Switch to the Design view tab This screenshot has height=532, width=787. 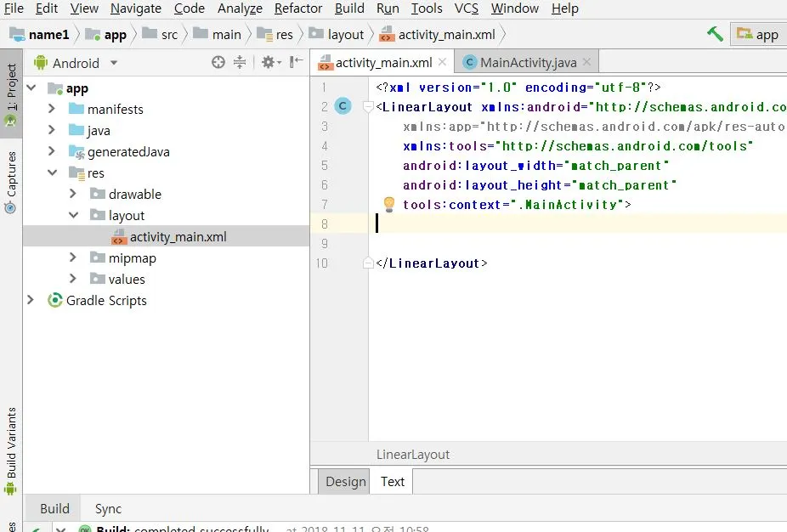345,481
